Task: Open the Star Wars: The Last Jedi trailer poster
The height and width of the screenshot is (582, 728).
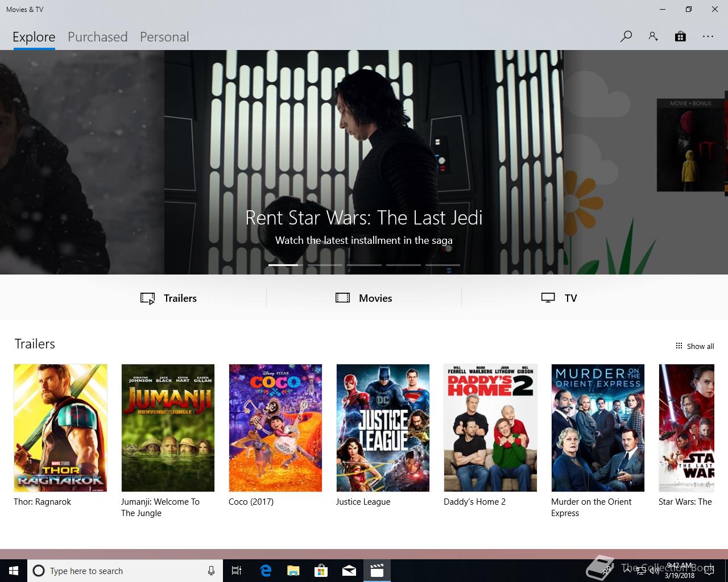Action: (x=686, y=428)
